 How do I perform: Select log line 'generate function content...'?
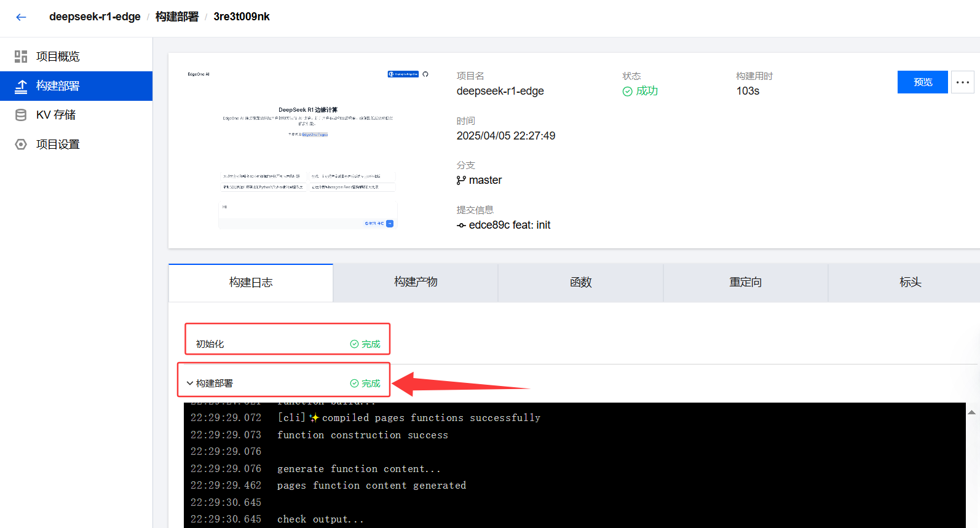point(358,469)
